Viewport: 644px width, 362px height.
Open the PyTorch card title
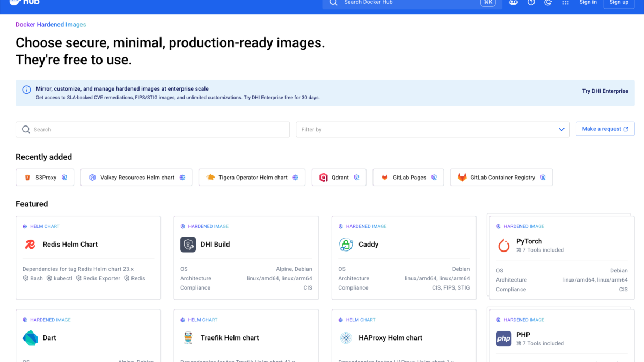tap(529, 241)
